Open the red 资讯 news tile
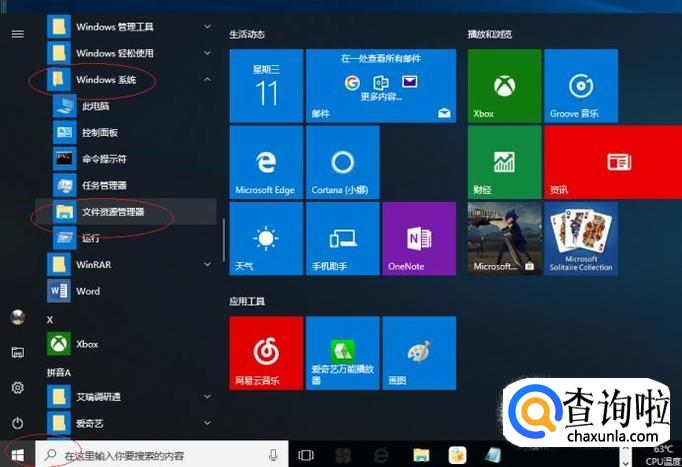This screenshot has width=682, height=467. pos(613,162)
